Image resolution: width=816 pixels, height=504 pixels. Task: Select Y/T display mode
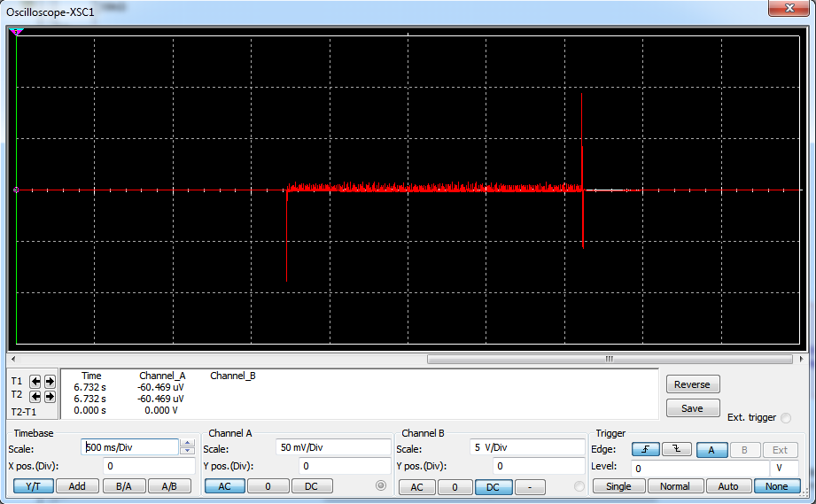[x=33, y=485]
